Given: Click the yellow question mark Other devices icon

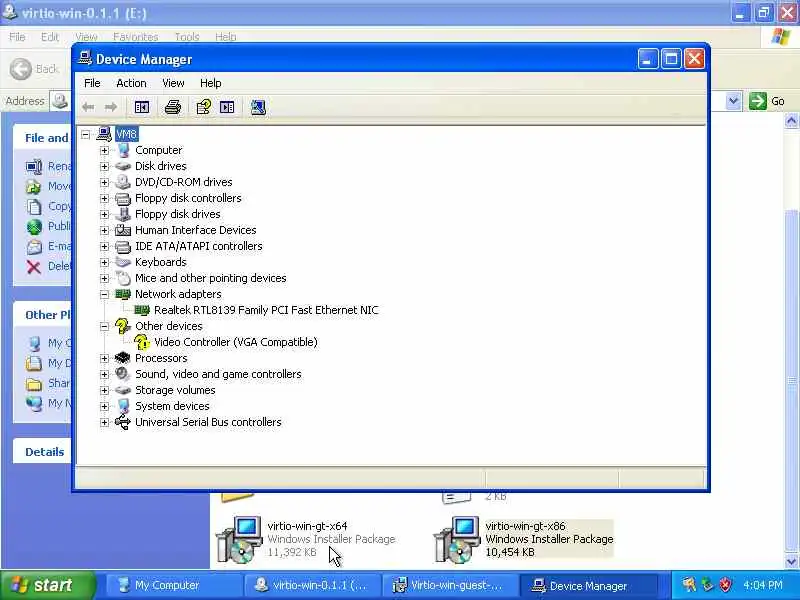Looking at the screenshot, I should click(x=123, y=327).
